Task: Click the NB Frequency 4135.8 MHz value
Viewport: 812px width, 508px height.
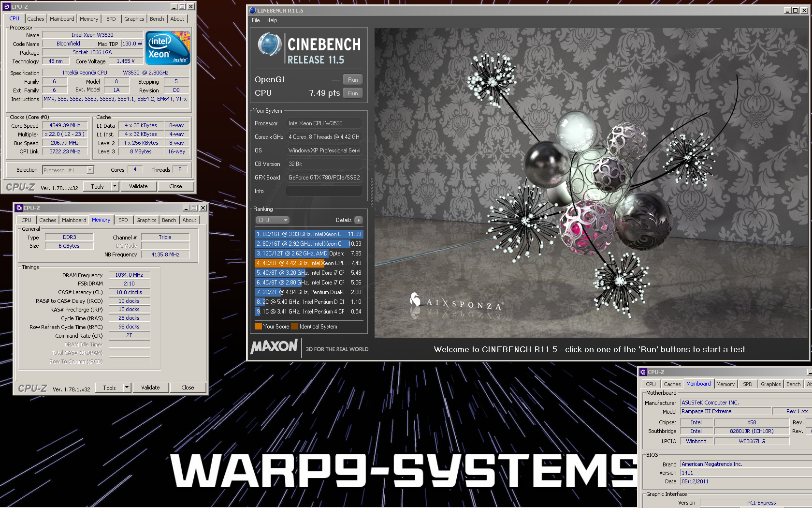Action: point(165,254)
